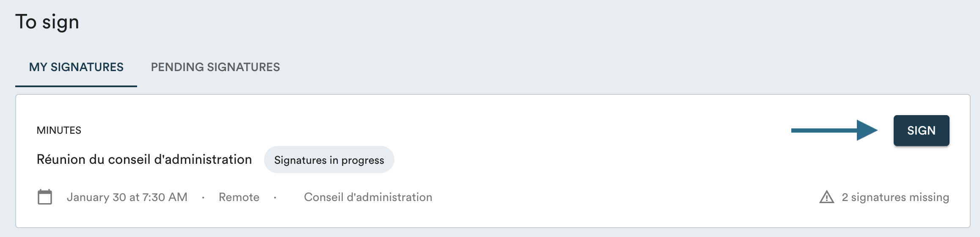Viewport: 980px width, 237px height.
Task: Click the 'To sign' page heading
Action: (47, 22)
